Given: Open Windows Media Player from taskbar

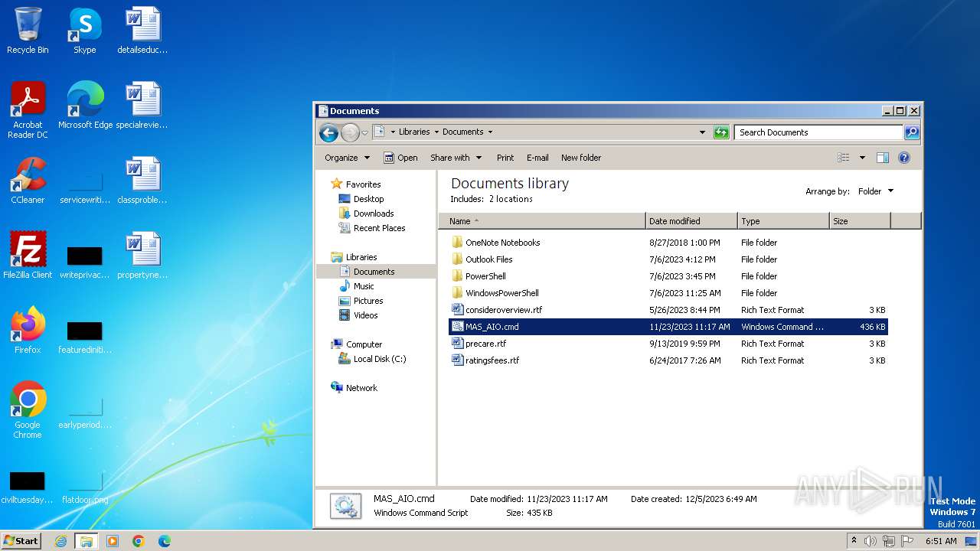Looking at the screenshot, I should point(113,541).
